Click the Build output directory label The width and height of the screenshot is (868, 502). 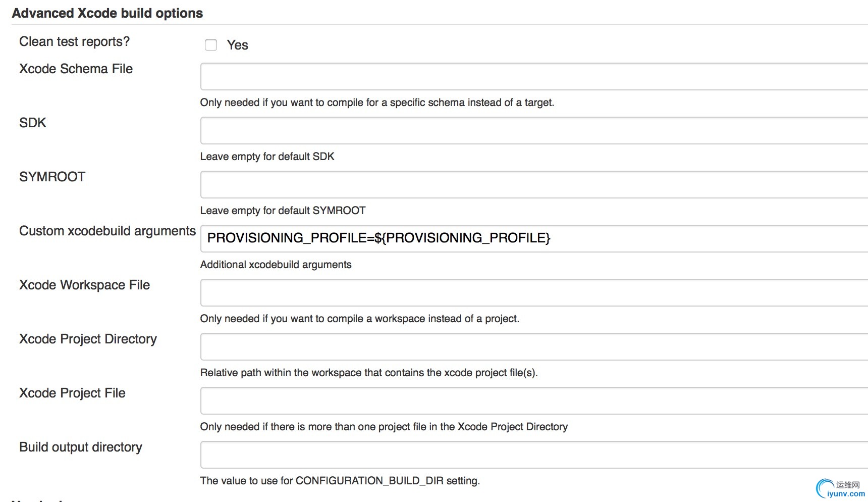coord(80,447)
